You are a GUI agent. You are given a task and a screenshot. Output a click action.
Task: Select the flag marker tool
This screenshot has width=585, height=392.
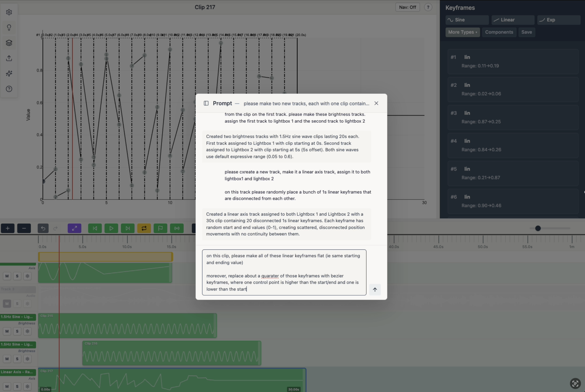coord(160,228)
